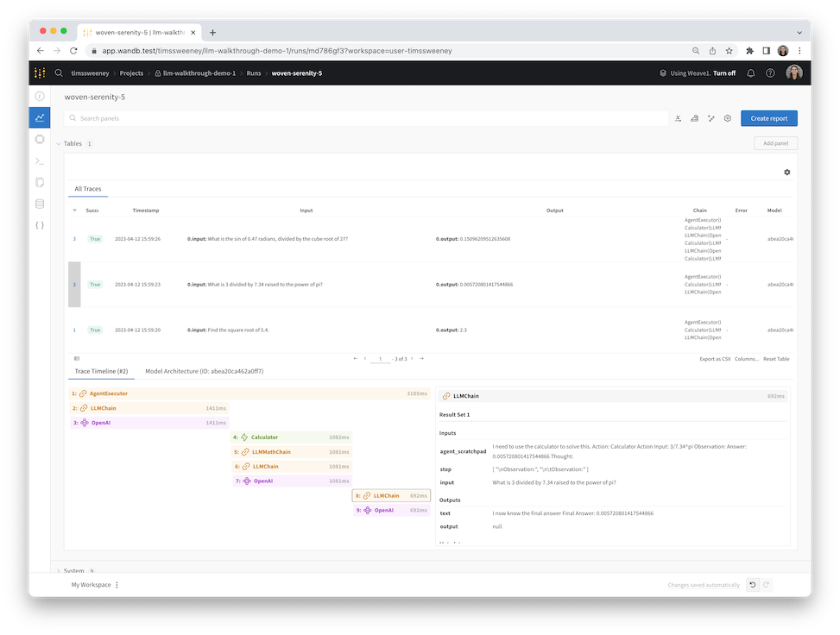Click the table panel gear settings icon

pos(786,173)
